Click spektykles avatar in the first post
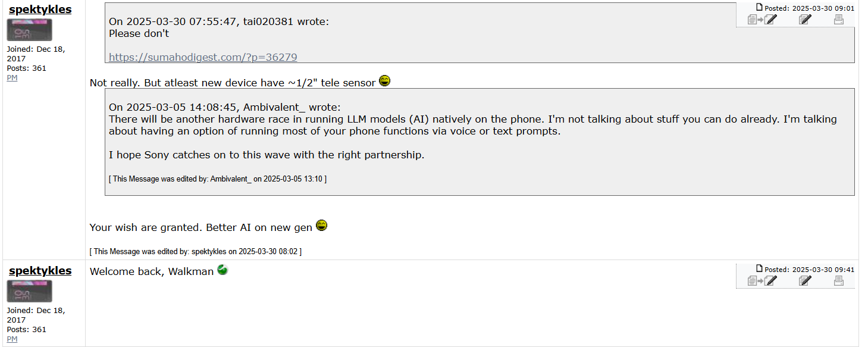Screen dimensions: 868x347 29,30
